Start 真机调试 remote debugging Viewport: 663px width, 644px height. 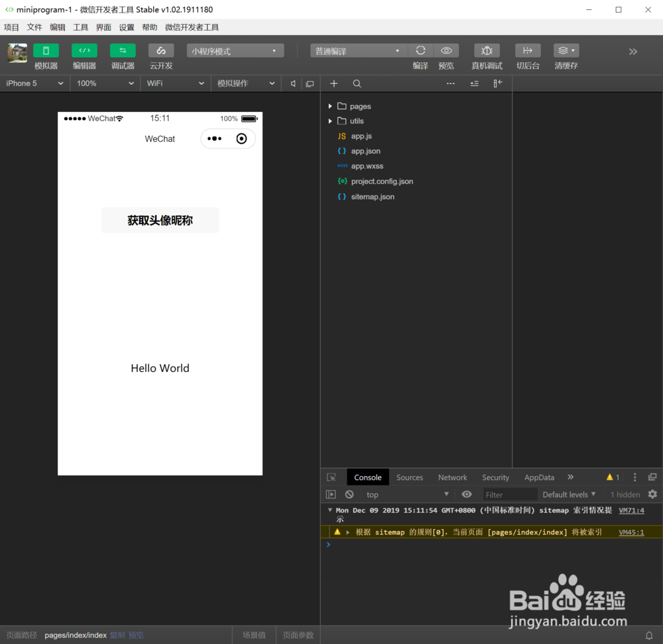click(x=487, y=51)
